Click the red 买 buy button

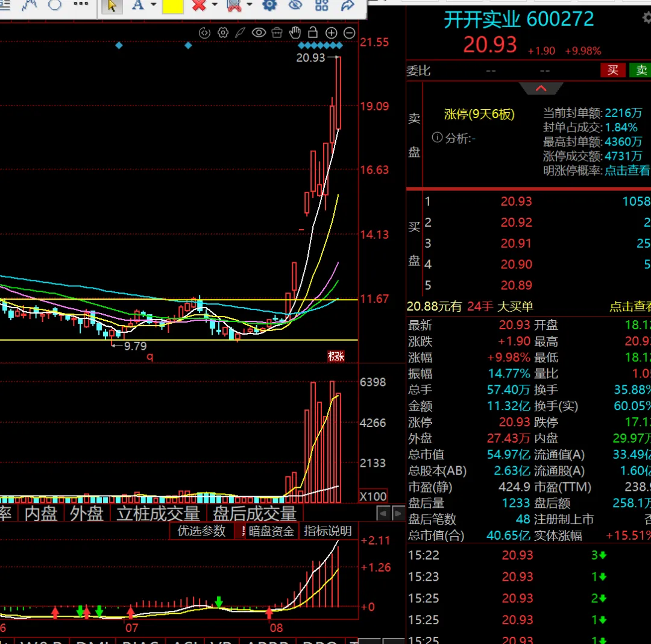[x=613, y=70]
